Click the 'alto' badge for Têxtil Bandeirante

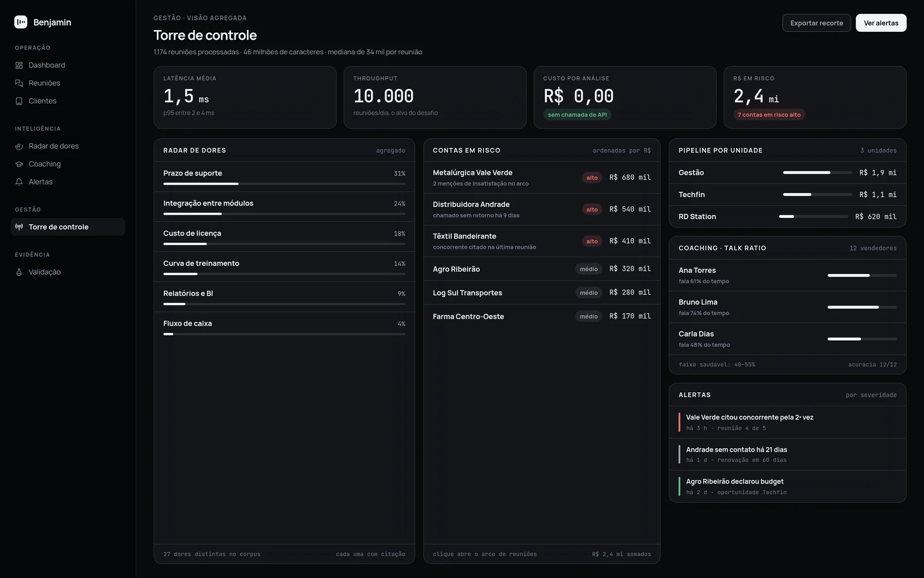pyautogui.click(x=592, y=241)
